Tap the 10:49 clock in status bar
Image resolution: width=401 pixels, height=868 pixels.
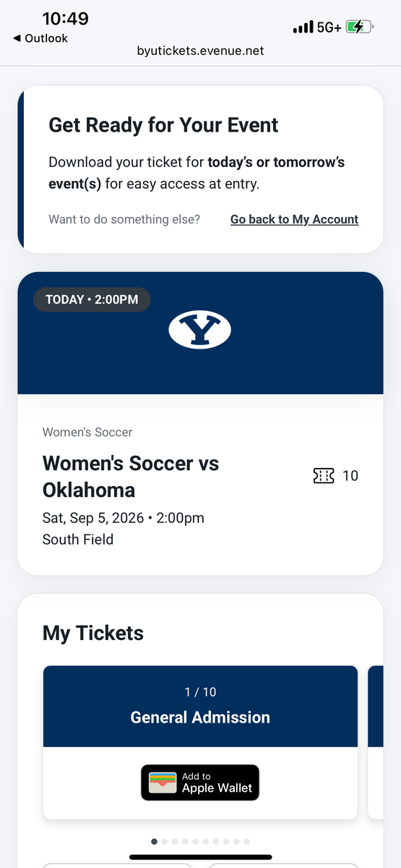click(x=65, y=18)
